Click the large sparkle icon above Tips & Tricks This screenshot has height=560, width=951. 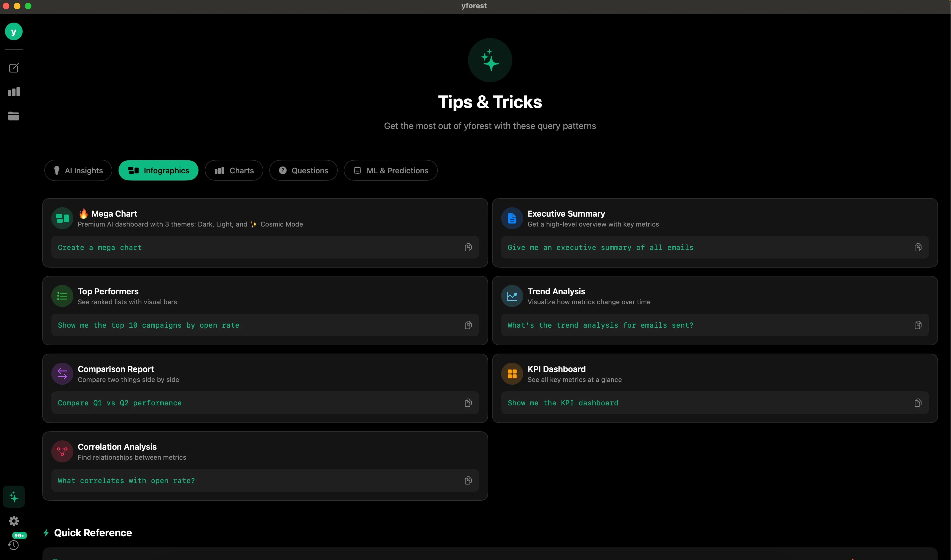pyautogui.click(x=490, y=60)
